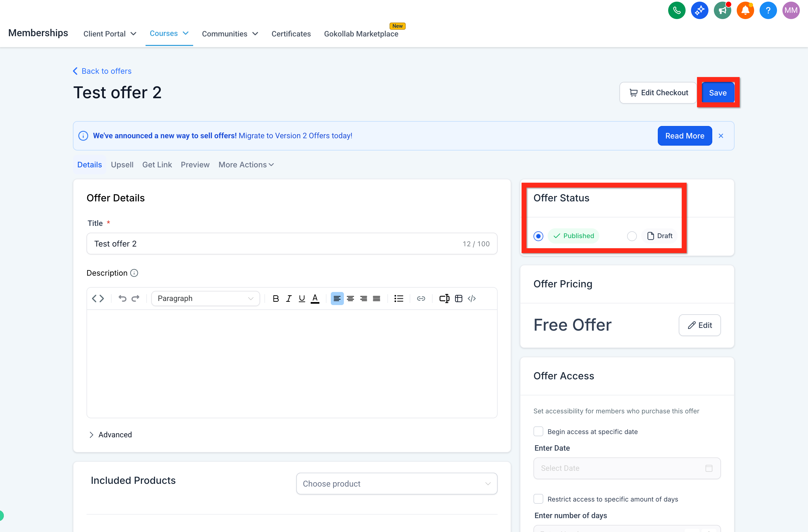Image resolution: width=808 pixels, height=532 pixels.
Task: Click the text color icon
Action: coord(315,299)
